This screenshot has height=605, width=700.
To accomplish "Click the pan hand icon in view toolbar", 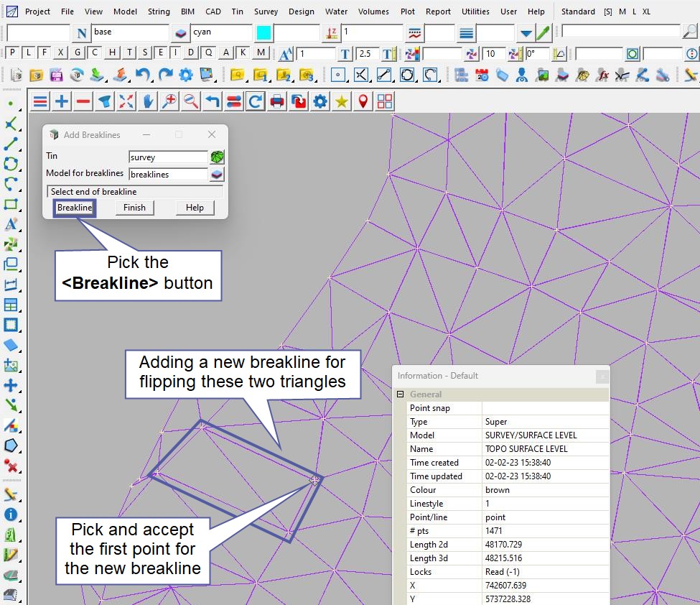I will [x=148, y=102].
